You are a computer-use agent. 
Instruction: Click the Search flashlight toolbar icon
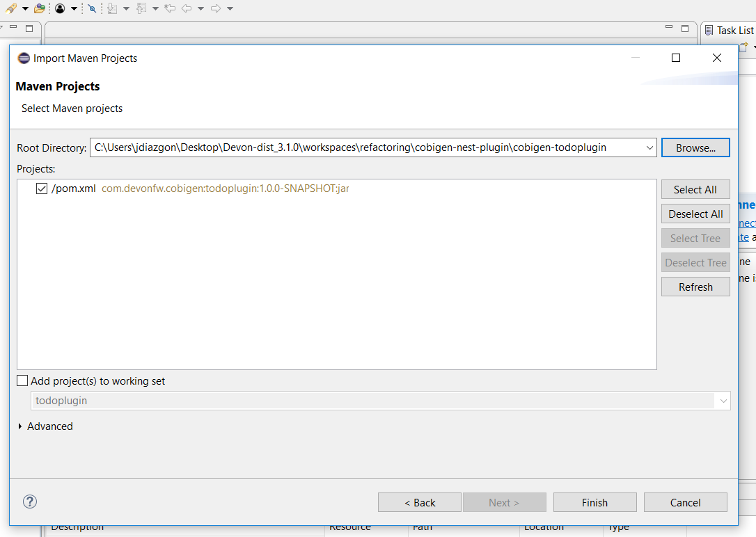tap(10, 8)
